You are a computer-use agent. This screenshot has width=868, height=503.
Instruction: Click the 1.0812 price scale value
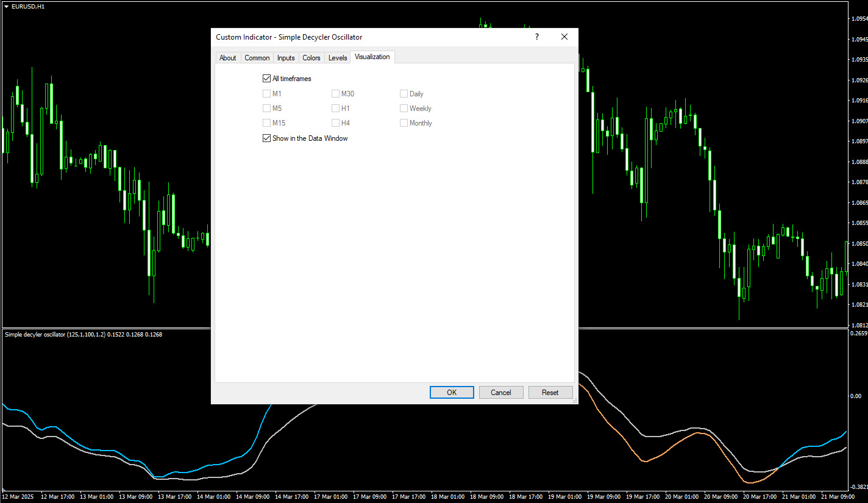pyautogui.click(x=858, y=325)
